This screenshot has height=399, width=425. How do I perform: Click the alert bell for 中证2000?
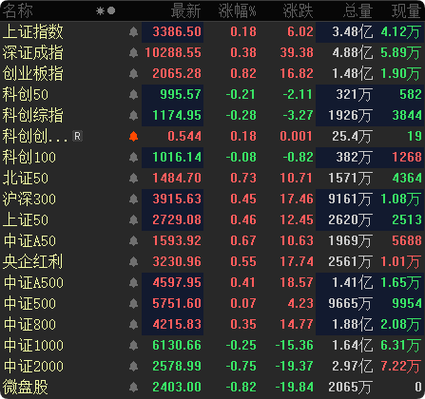point(133,366)
